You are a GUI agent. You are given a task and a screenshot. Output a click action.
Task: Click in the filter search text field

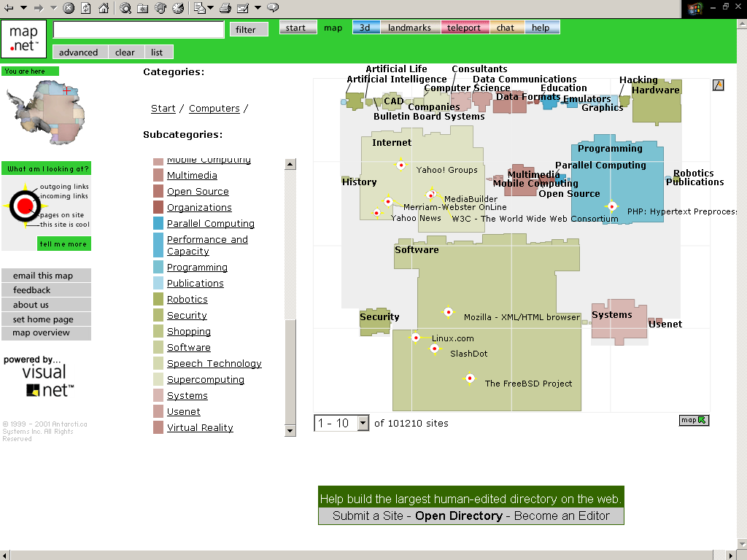(139, 29)
